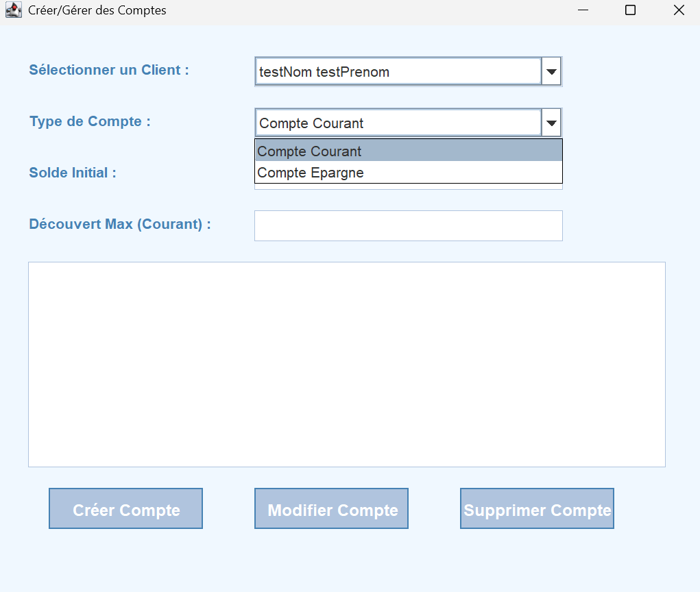Select 'Compte Courant' from the open list
The height and width of the screenshot is (592, 700).
pyautogui.click(x=408, y=151)
